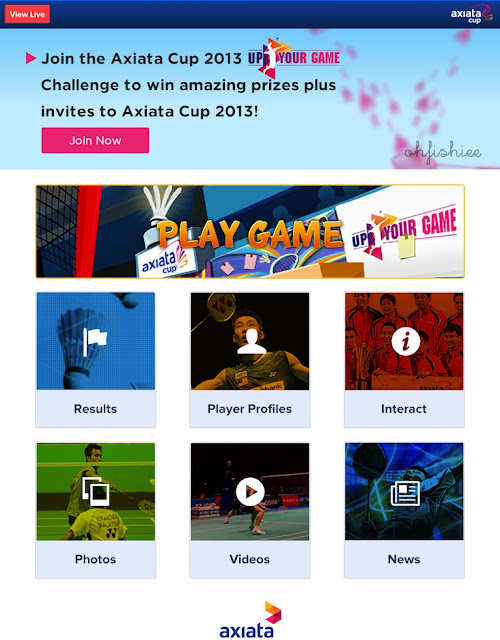This screenshot has width=500, height=640.
Task: Open the Player Profiles label
Action: tap(249, 409)
